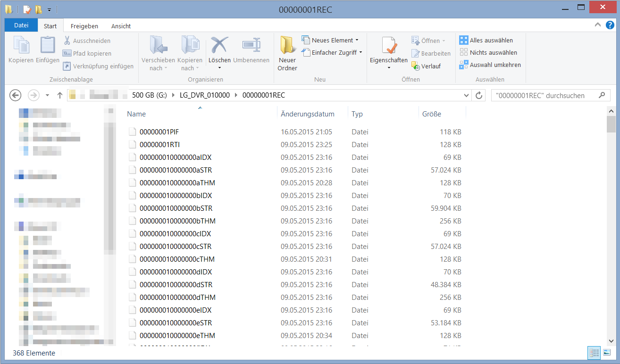Screen dimensions: 620x364
Task: Click Auswahl umkehren to invert selection
Action: [490, 65]
